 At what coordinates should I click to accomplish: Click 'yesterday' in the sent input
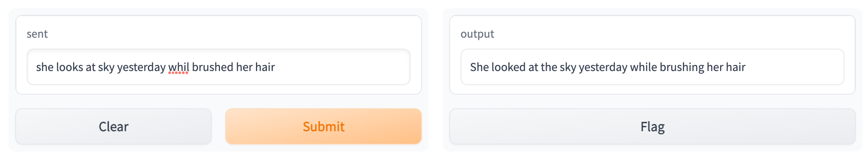click(141, 67)
